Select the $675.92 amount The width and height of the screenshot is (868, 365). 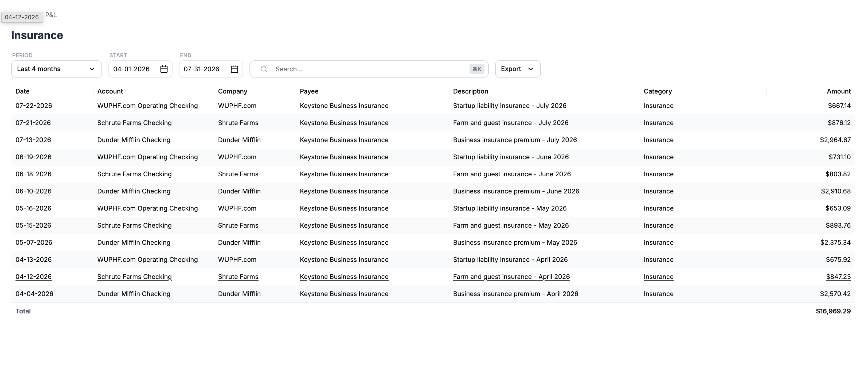838,260
